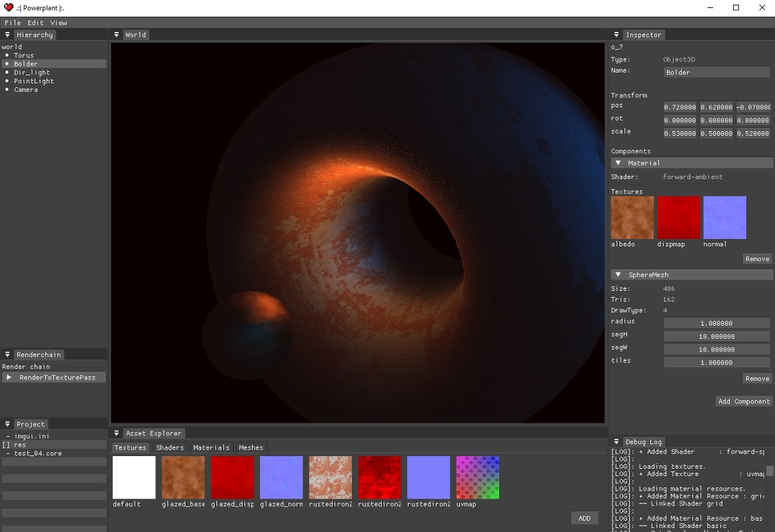Open test_04.core in the Project panel
The image size is (775, 532).
pos(54,453)
